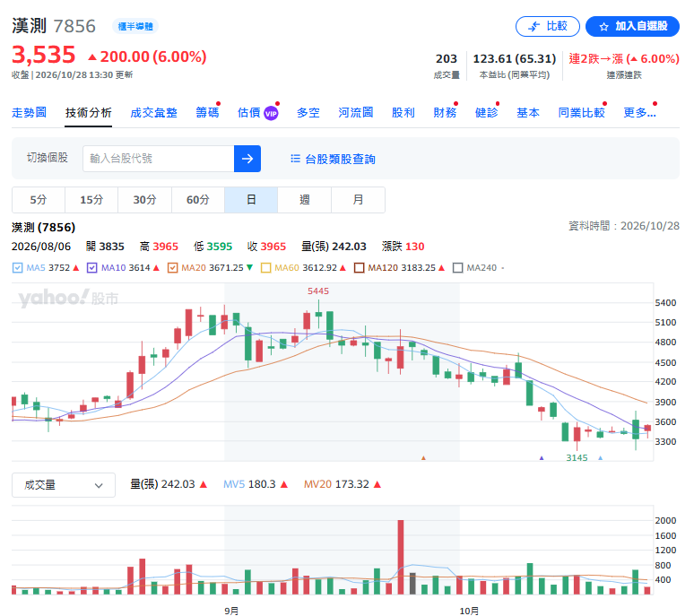Open the 健診 tab
This screenshot has width=694, height=616.
pos(486,113)
